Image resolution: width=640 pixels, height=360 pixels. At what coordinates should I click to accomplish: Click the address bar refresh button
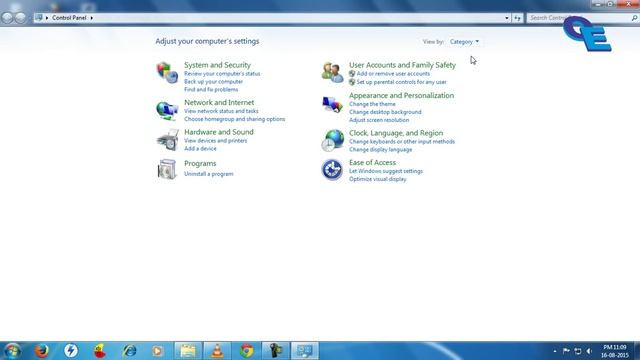(518, 18)
